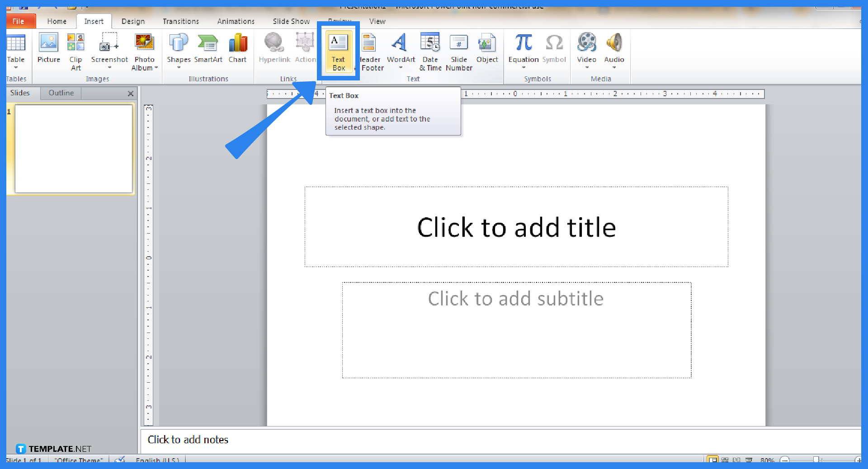The image size is (868, 469).
Task: Switch to Slide Sorter view
Action: pyautogui.click(x=725, y=460)
